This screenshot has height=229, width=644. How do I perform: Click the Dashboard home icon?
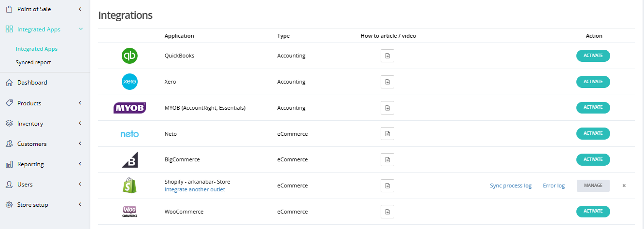[x=9, y=83]
